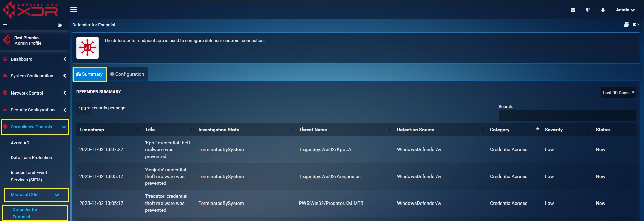Click the Dashboard menu icon
The image size is (644, 221).
coord(5,59)
